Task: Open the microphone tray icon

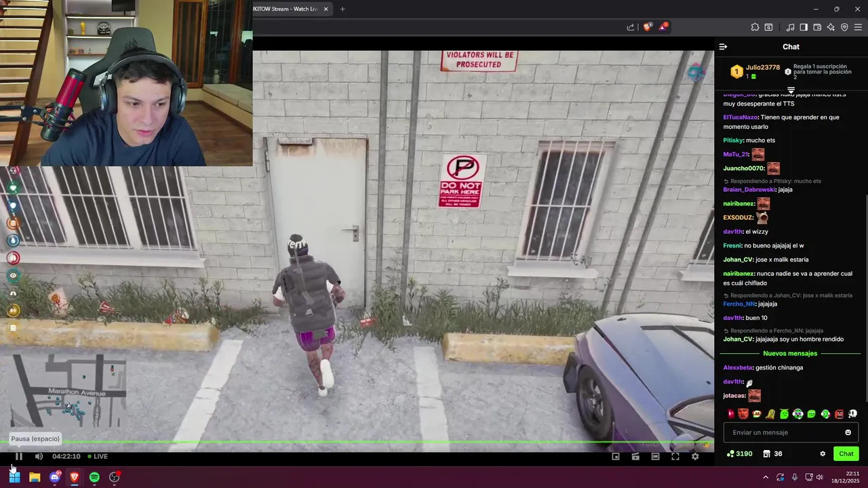Action: click(x=795, y=477)
